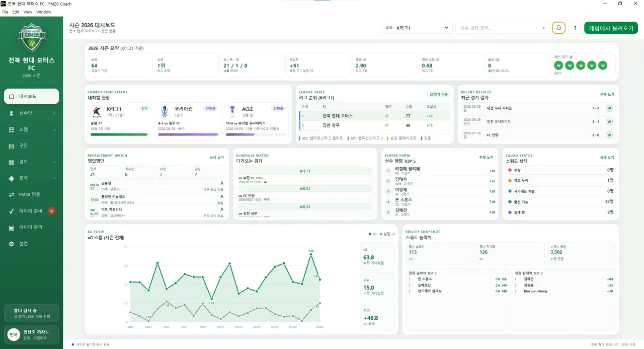Toggle the xG legend entry in chart
Screen dimensions: 644x349
pyautogui.click(x=372, y=234)
